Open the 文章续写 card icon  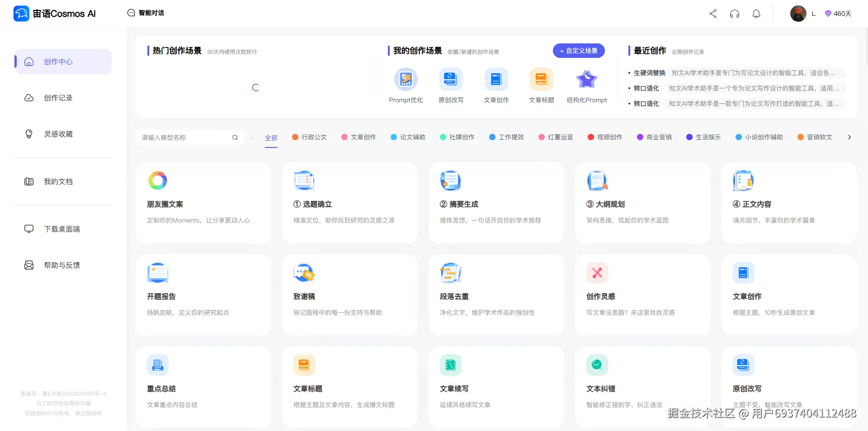[451, 365]
